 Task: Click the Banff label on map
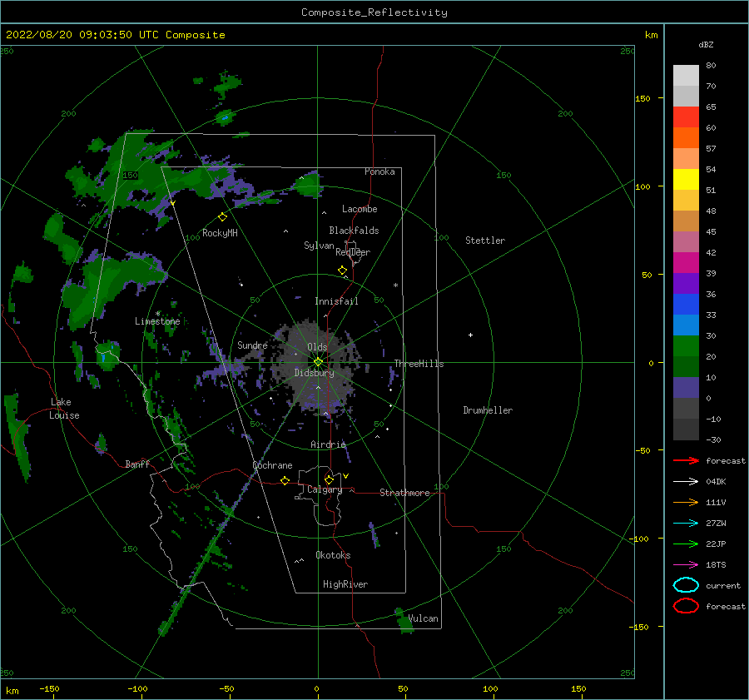(x=137, y=464)
